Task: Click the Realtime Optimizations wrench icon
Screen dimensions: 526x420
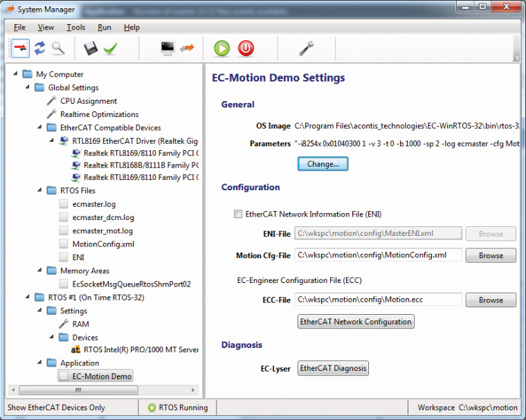Action: pos(51,114)
